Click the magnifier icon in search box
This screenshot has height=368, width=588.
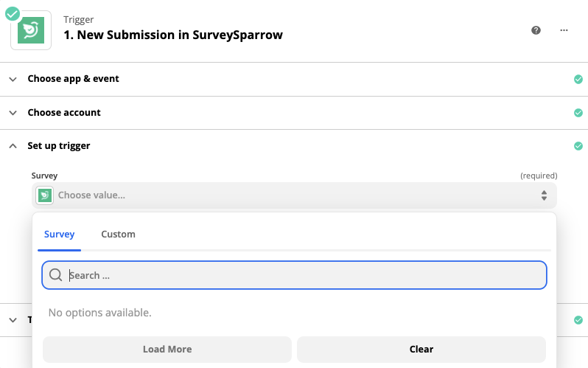click(55, 275)
